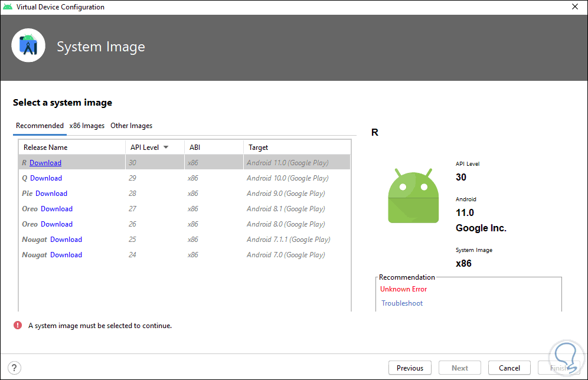Image resolution: width=588 pixels, height=380 pixels.
Task: Click the Release Name column header
Action: pyautogui.click(x=45, y=148)
